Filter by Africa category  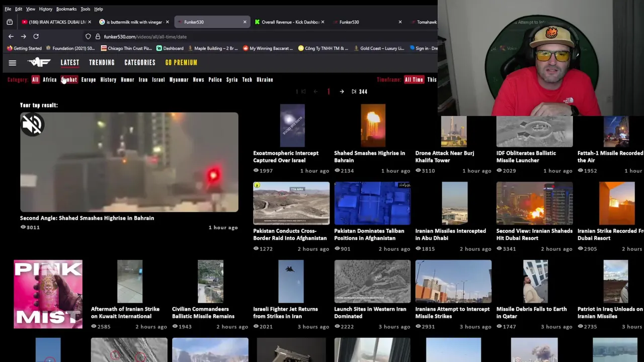[x=49, y=79]
